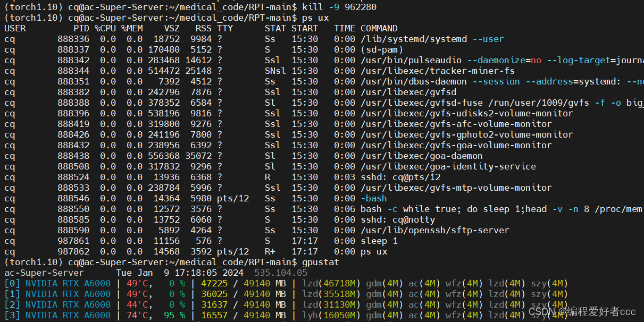
Task: Click the driver version 535.104.05
Action: tap(280, 273)
